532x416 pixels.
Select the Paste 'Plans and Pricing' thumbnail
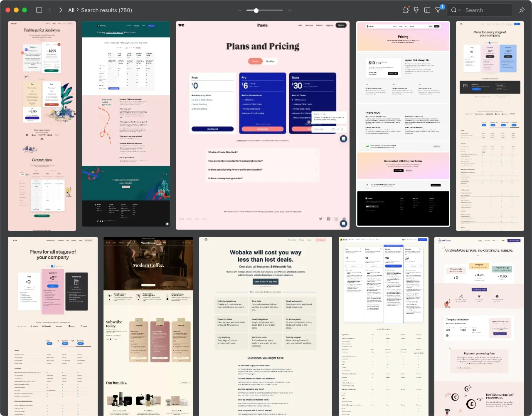coord(262,126)
